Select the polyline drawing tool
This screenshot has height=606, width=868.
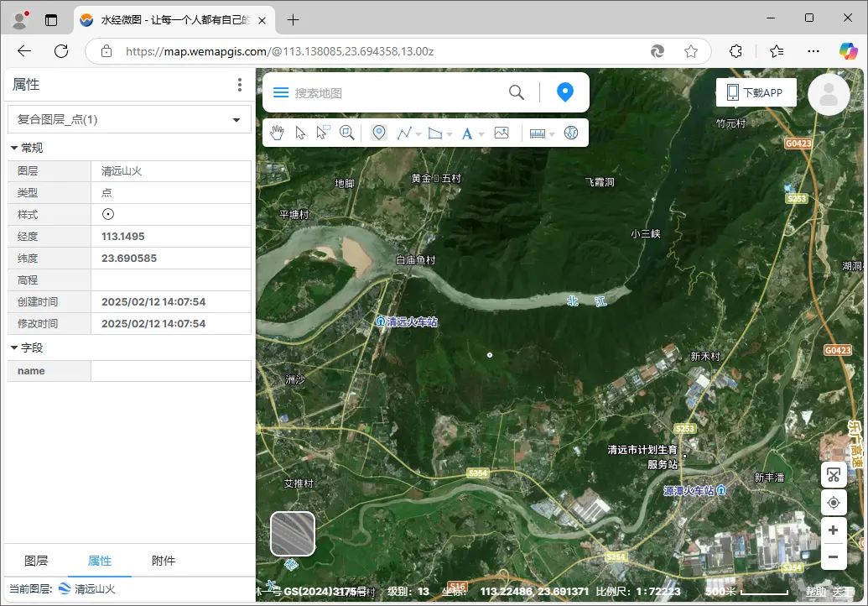(x=404, y=133)
